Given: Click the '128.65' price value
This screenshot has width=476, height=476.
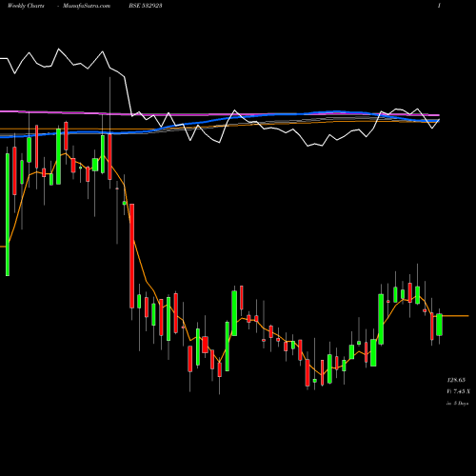Looking at the screenshot, I should coord(456,380).
